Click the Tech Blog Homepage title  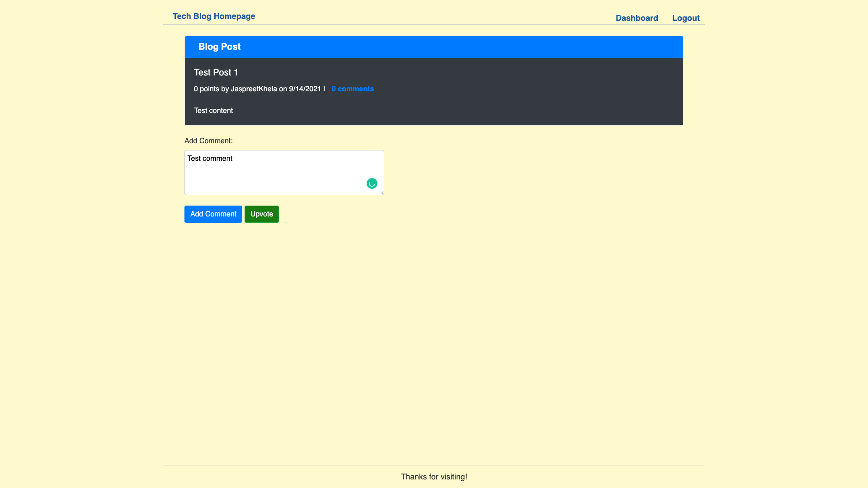coord(213,16)
